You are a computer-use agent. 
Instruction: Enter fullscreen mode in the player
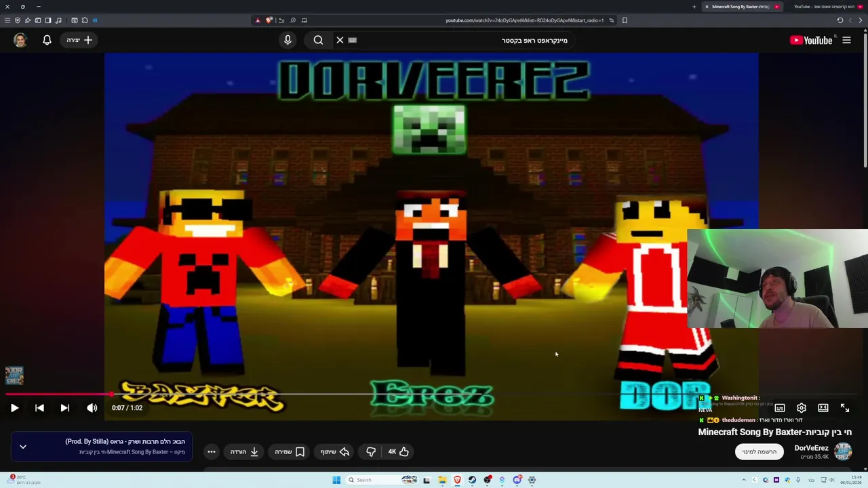pos(845,408)
